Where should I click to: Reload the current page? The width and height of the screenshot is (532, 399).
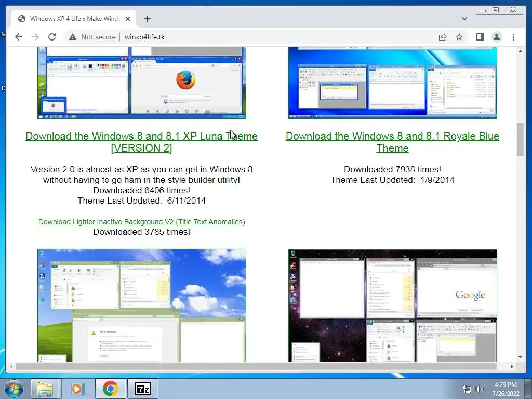point(52,37)
